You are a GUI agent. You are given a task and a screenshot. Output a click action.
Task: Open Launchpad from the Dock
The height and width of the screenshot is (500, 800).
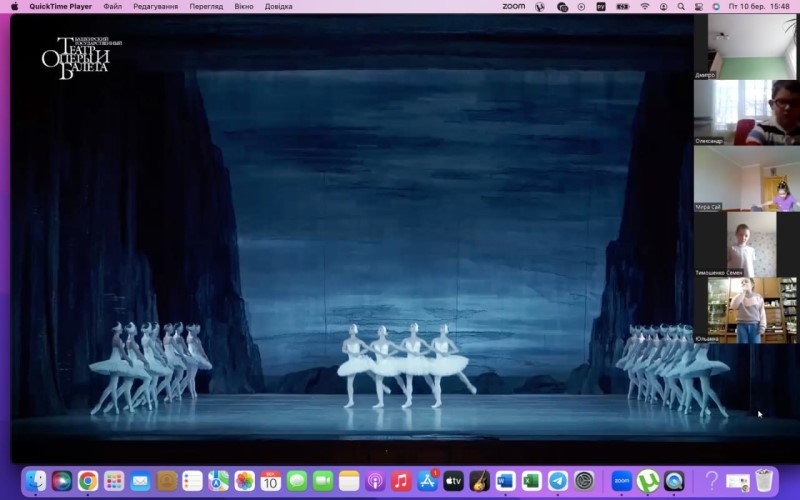[114, 481]
